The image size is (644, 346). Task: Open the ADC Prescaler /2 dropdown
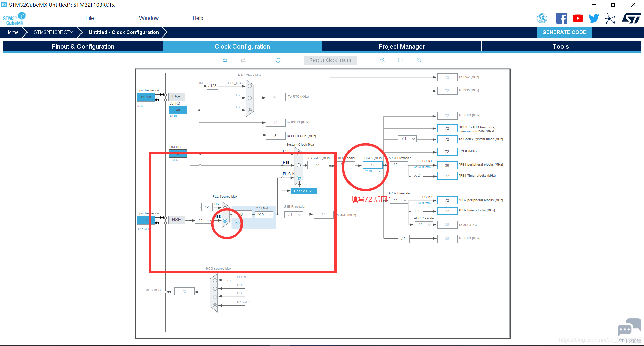[424, 225]
